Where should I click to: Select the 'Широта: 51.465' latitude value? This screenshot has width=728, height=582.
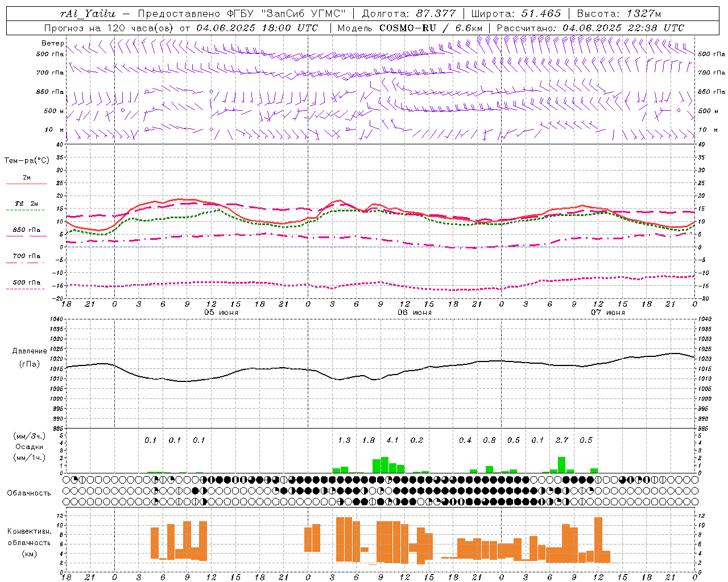pyautogui.click(x=516, y=14)
